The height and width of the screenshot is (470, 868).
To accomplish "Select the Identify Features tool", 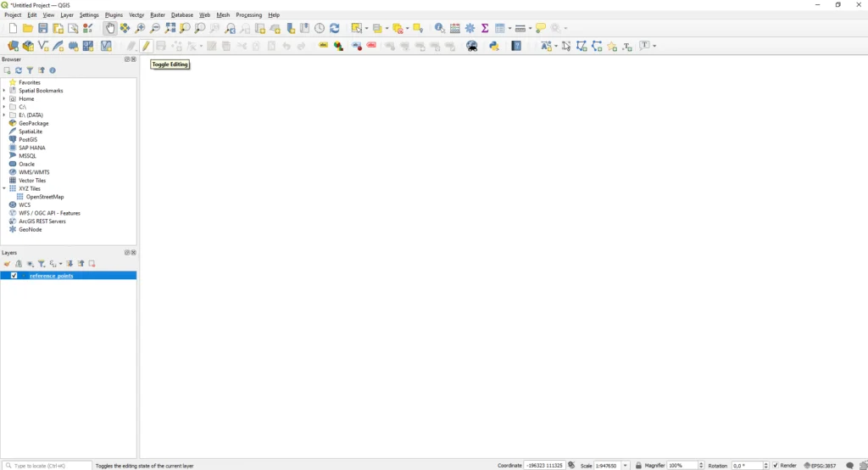I will (x=440, y=28).
